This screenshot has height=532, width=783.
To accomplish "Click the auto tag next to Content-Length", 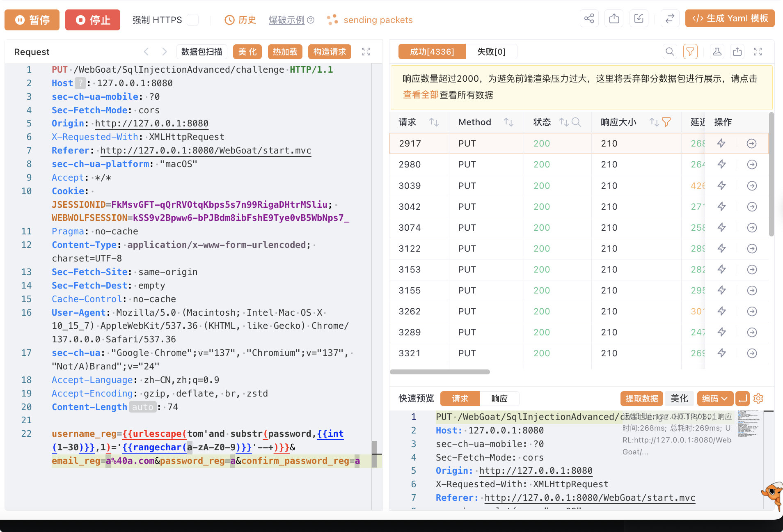I will pyautogui.click(x=143, y=407).
